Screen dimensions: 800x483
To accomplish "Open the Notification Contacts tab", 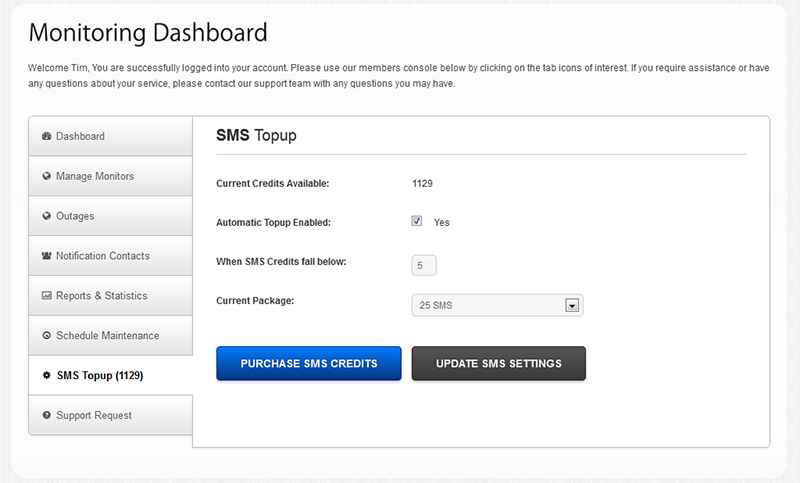I will coord(111,256).
